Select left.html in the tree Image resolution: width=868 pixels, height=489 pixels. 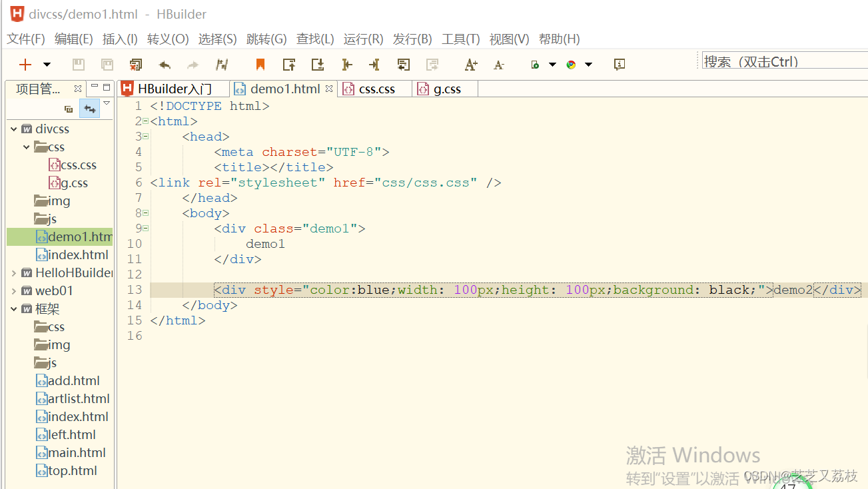66,435
